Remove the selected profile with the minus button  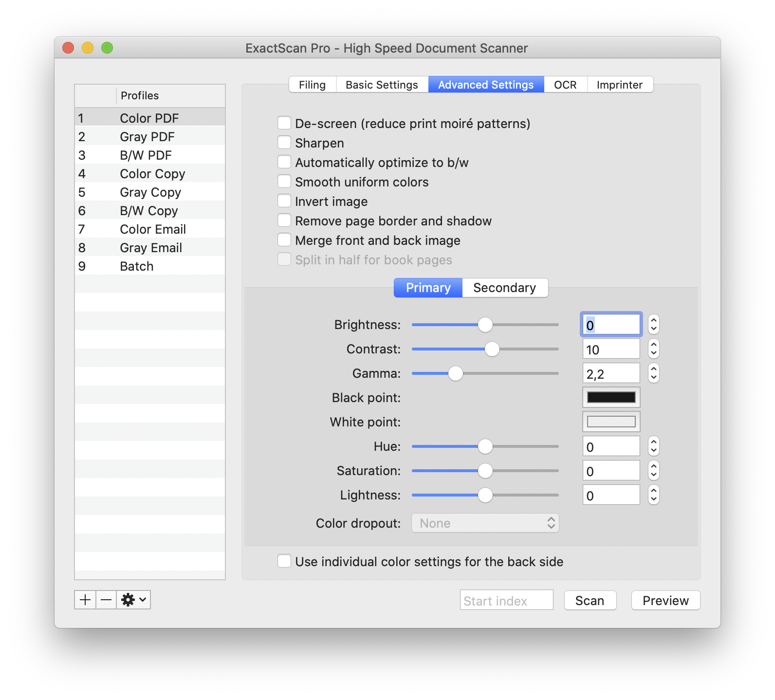pyautogui.click(x=106, y=600)
